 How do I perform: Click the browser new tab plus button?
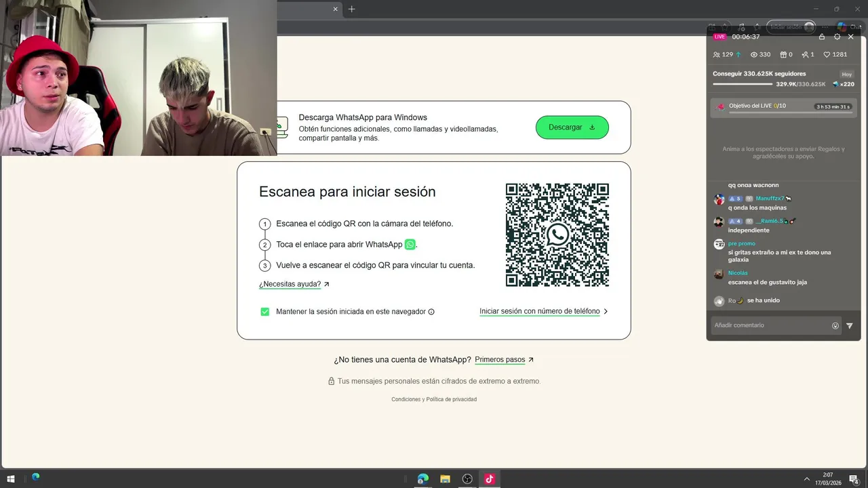pyautogui.click(x=351, y=9)
